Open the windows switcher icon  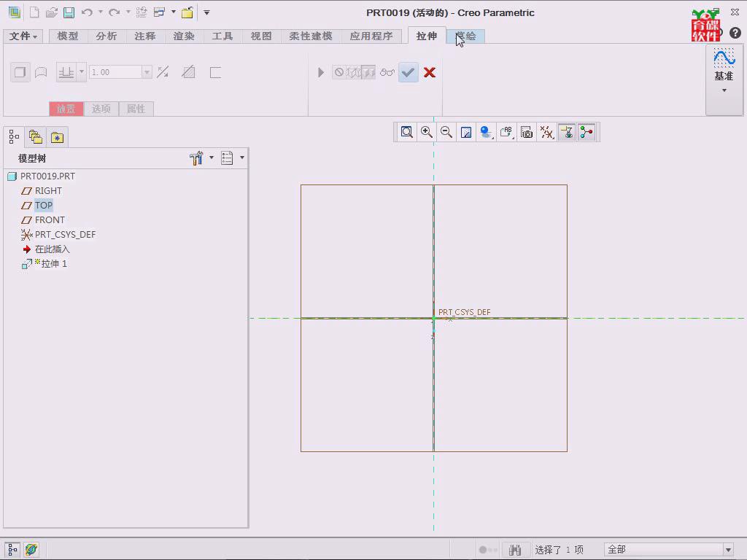(x=159, y=12)
